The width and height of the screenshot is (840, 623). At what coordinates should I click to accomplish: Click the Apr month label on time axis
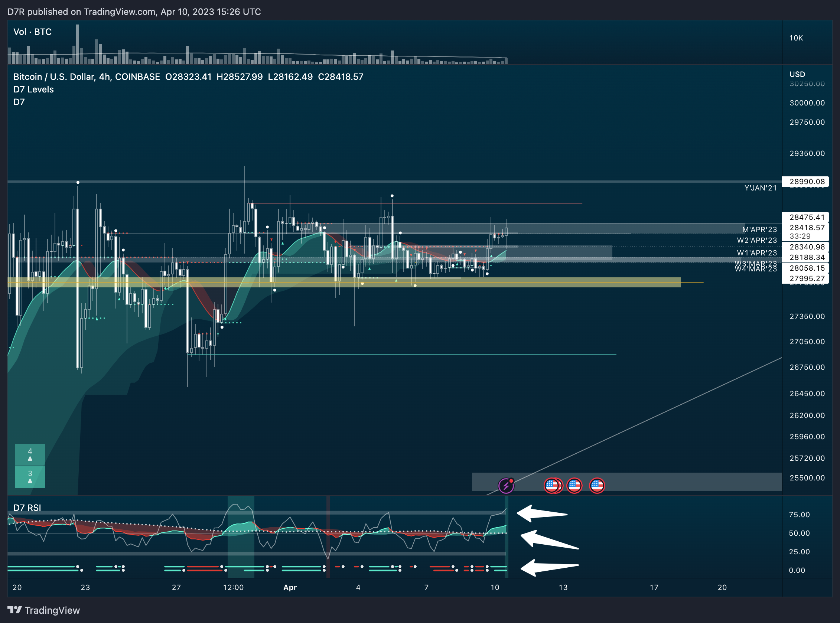[x=290, y=588]
